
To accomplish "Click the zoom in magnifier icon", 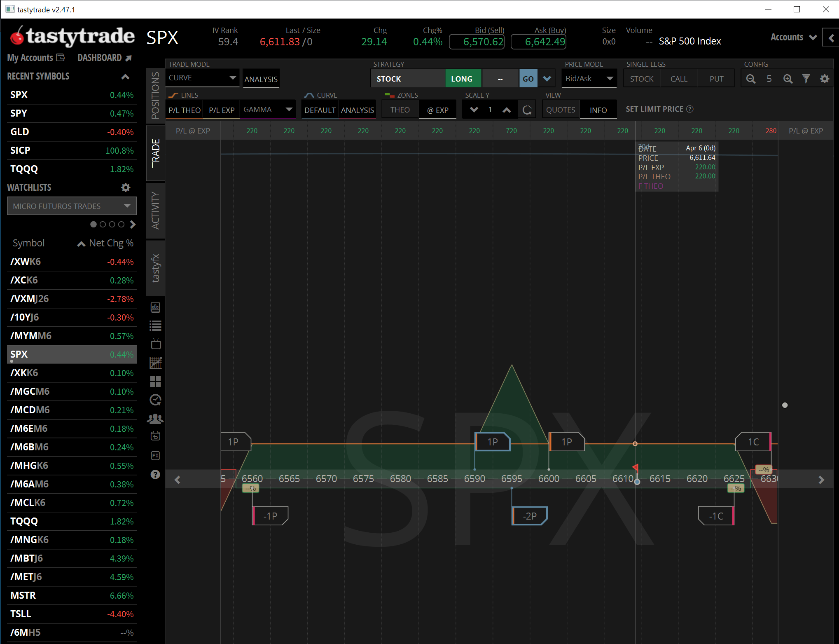I will [x=788, y=79].
